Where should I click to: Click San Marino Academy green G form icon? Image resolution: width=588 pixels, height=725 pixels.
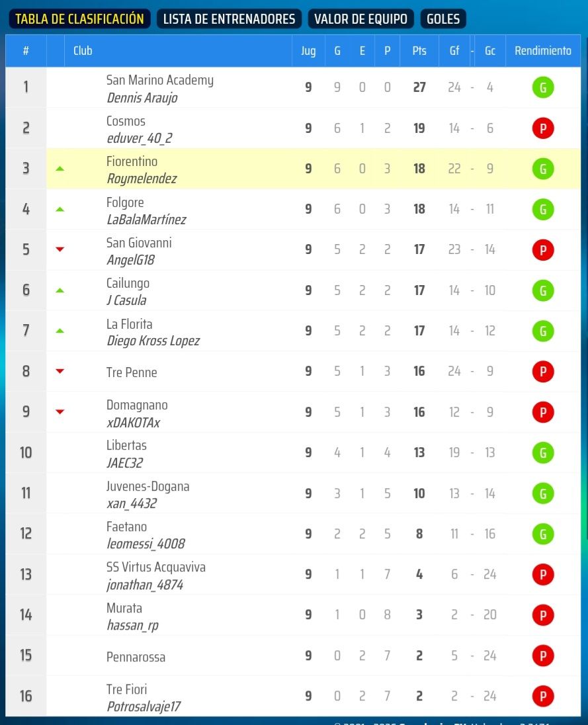pyautogui.click(x=543, y=87)
